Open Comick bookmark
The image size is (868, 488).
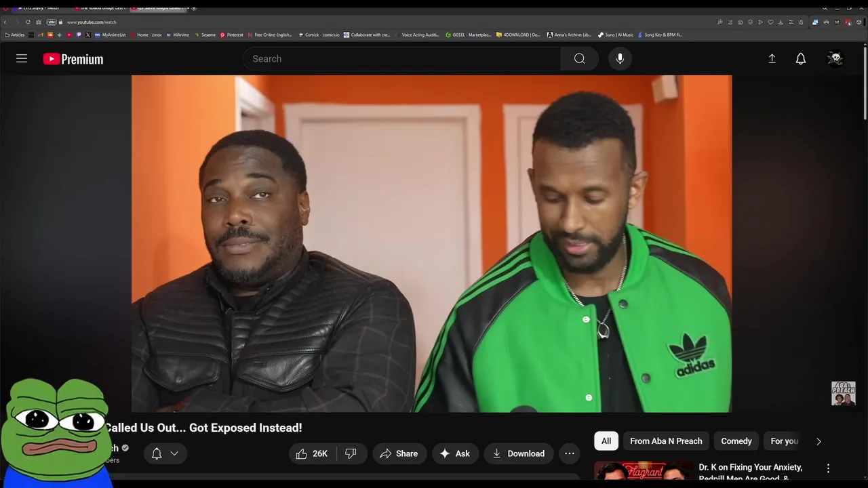pos(318,35)
